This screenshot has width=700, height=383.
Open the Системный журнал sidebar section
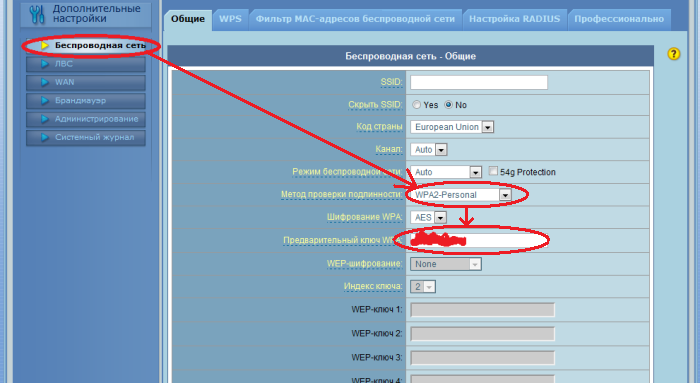[86, 137]
